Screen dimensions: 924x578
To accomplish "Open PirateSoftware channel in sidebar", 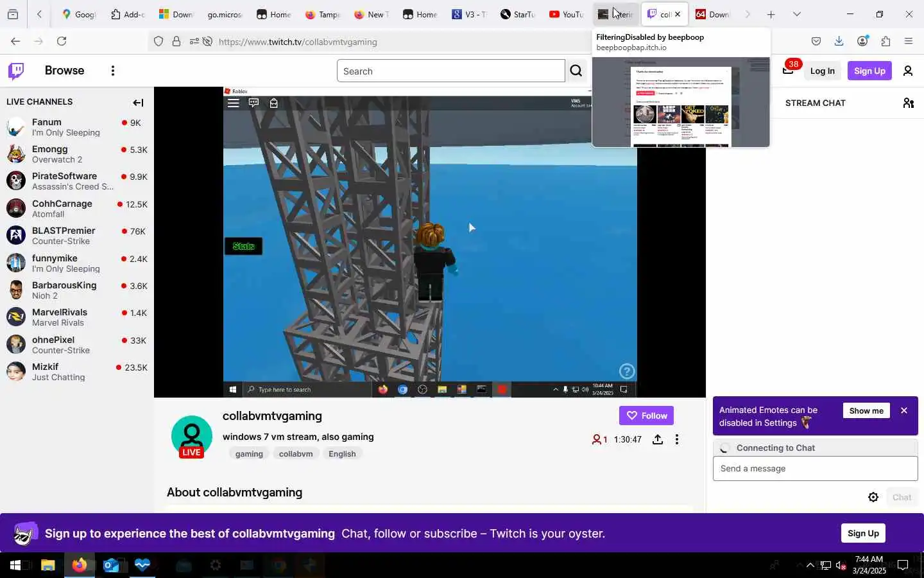I will pyautogui.click(x=77, y=181).
